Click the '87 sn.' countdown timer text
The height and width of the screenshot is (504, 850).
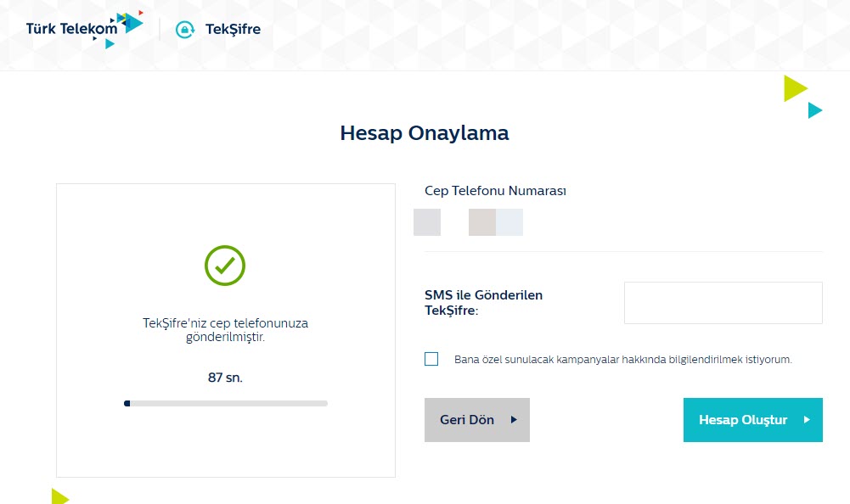[x=225, y=378]
